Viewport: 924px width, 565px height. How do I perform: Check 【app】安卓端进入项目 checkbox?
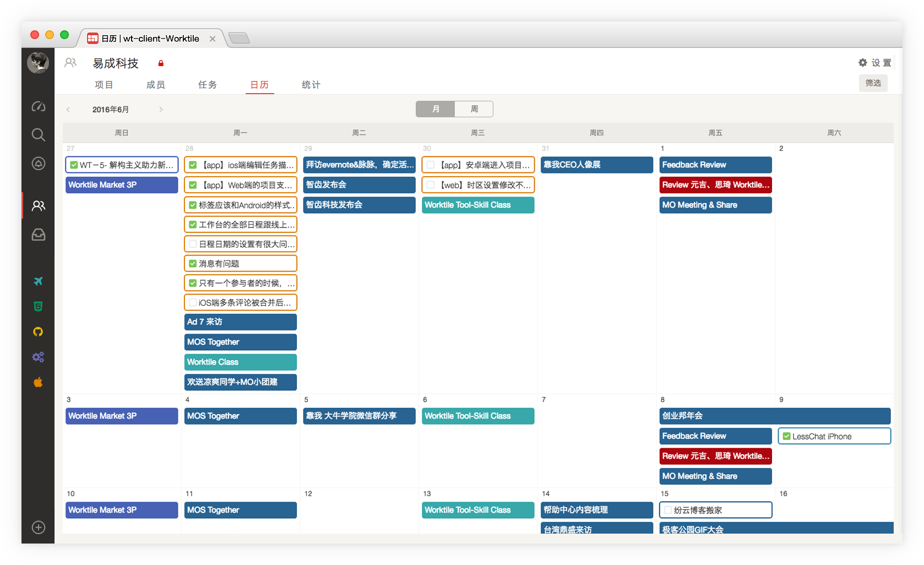[431, 165]
